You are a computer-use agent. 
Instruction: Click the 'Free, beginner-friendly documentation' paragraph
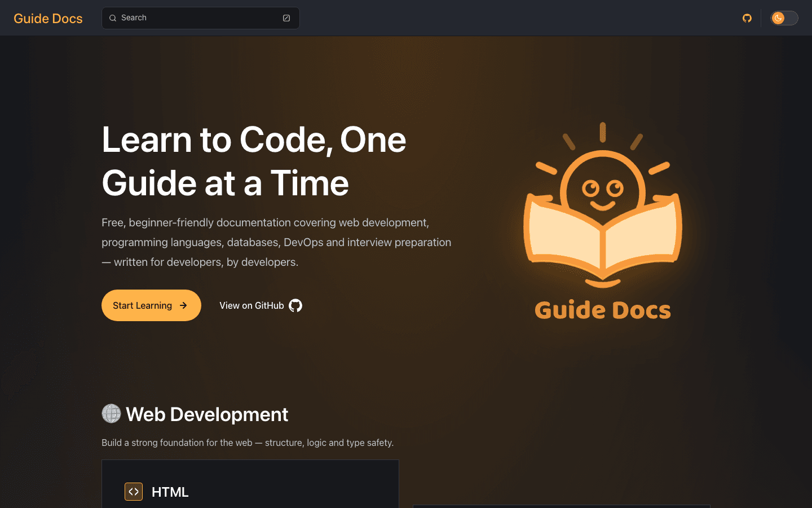point(276,242)
